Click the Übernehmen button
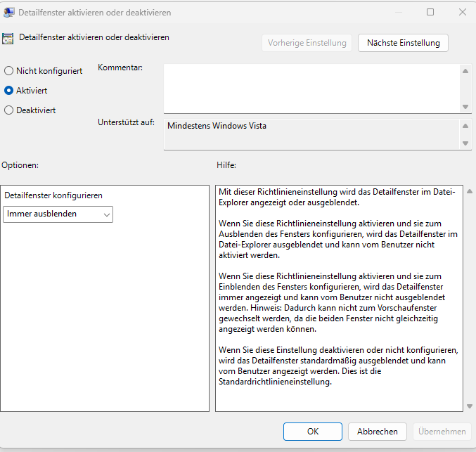The width and height of the screenshot is (476, 452). click(x=442, y=432)
